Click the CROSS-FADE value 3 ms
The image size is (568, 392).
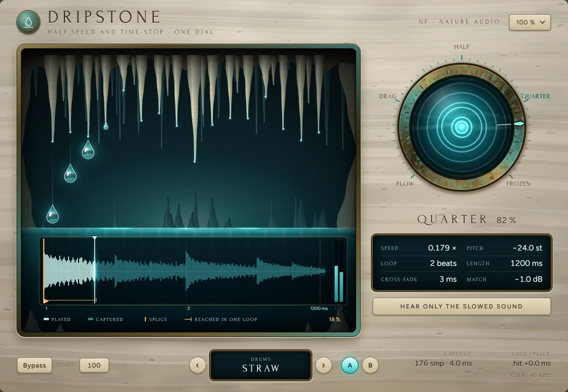click(448, 279)
